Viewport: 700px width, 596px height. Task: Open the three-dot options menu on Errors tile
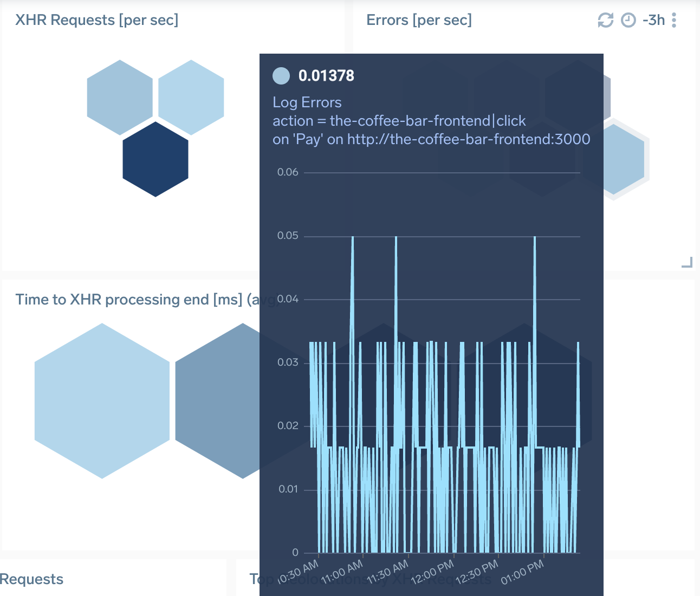coord(673,20)
